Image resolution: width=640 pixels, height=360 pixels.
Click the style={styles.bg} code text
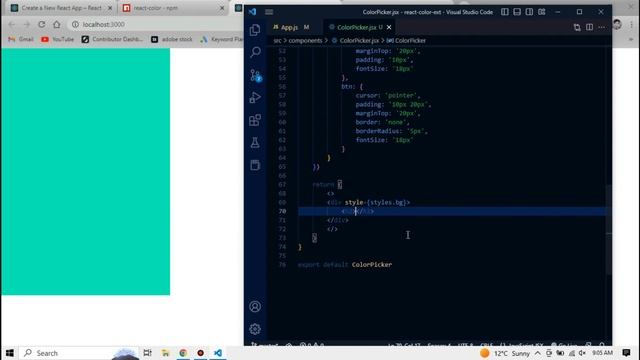[x=377, y=202]
